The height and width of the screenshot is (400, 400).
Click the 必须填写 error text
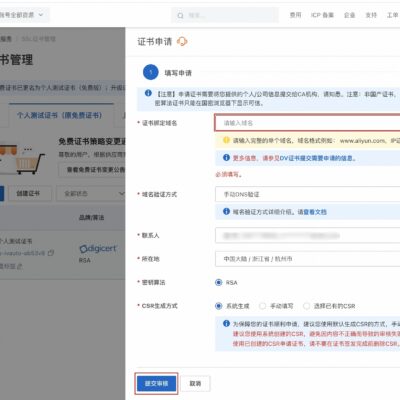229,174
